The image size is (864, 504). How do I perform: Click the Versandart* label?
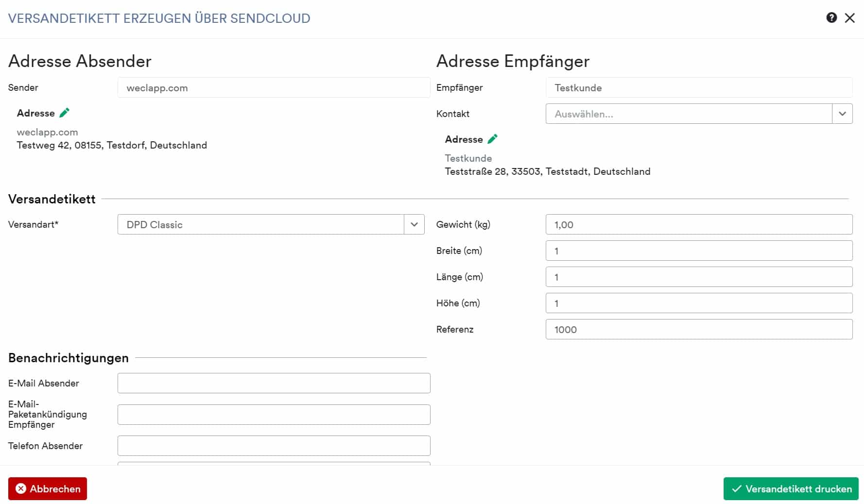(33, 224)
